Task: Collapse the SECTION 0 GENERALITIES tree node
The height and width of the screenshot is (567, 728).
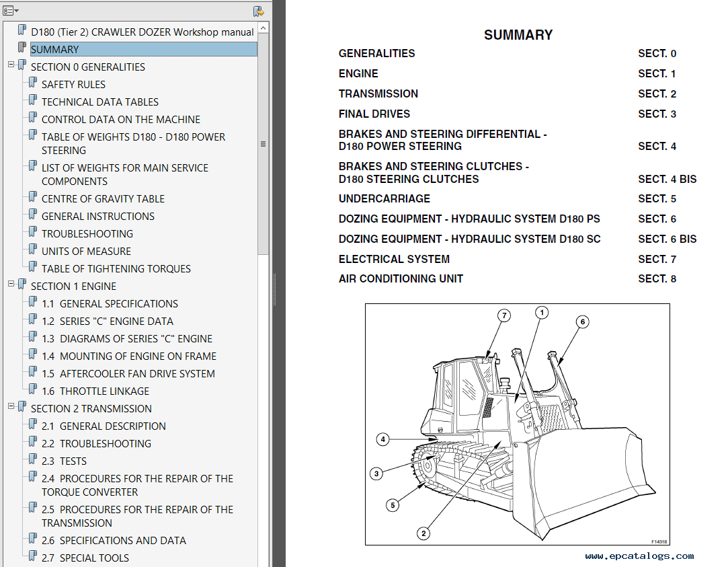Action: (x=11, y=65)
